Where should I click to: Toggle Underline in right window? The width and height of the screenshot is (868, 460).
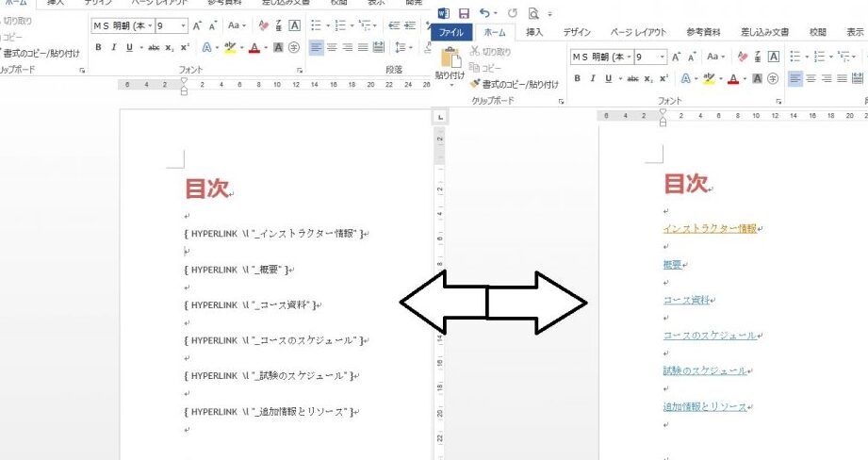pos(609,78)
